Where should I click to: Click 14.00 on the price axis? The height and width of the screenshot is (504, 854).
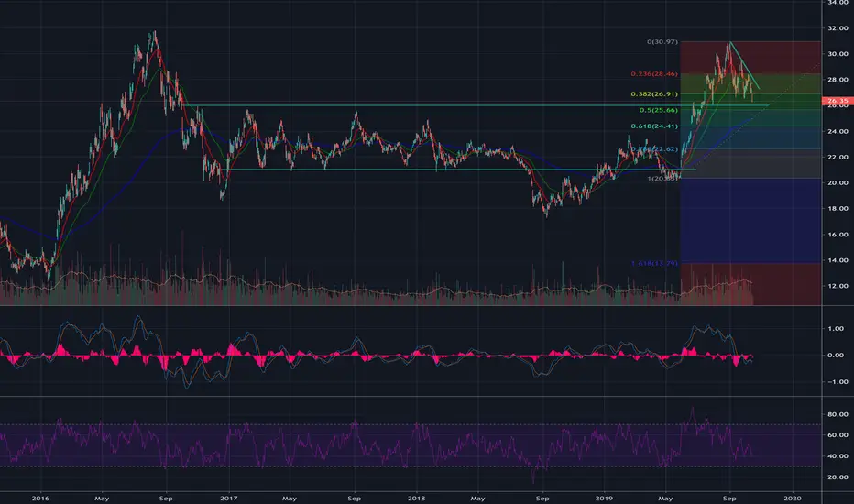[x=838, y=260]
